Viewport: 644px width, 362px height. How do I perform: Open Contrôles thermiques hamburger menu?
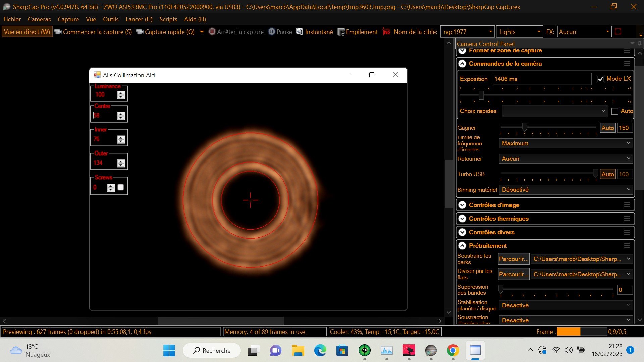[627, 219]
